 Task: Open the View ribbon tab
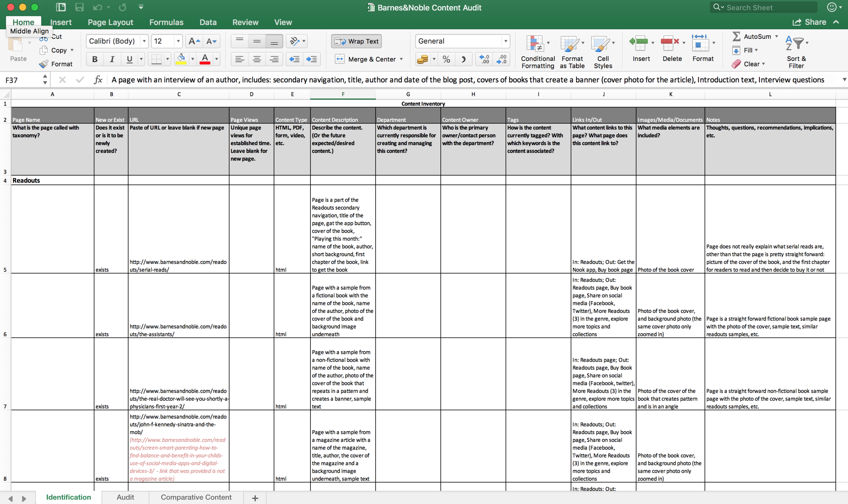point(283,22)
